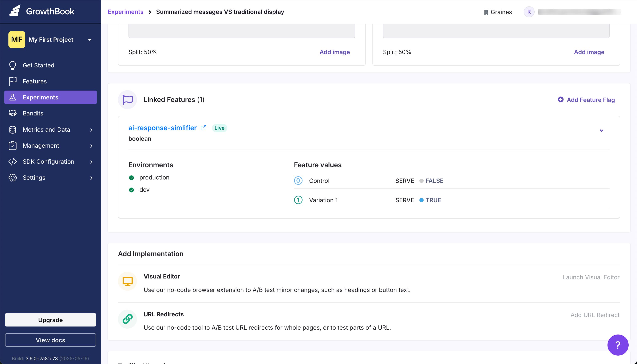Open the Management menu item
This screenshot has width=637, height=364.
tap(51, 146)
